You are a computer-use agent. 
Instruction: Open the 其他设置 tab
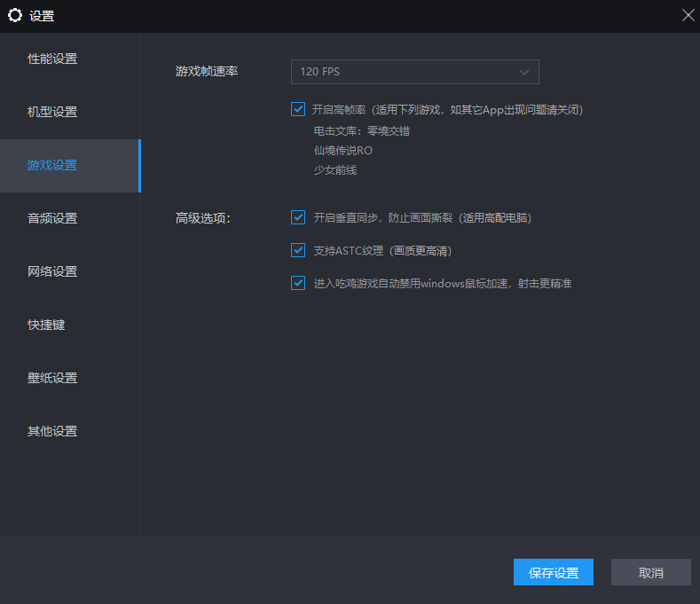pyautogui.click(x=52, y=432)
